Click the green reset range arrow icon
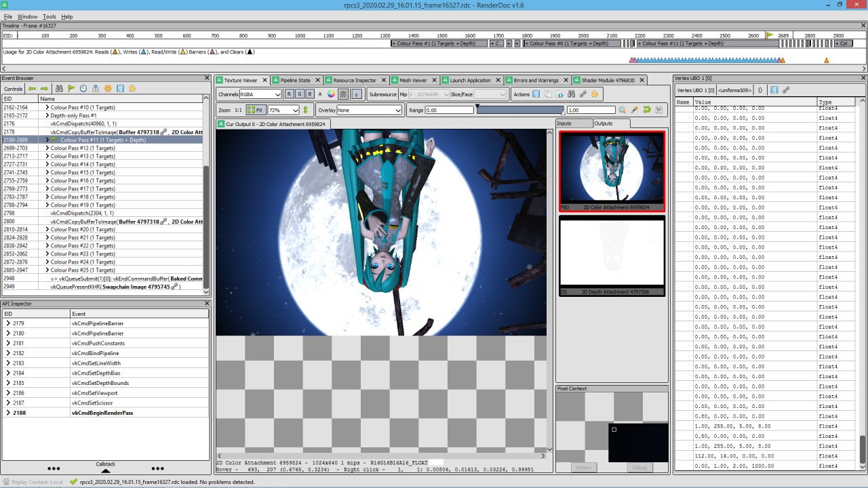 [647, 110]
